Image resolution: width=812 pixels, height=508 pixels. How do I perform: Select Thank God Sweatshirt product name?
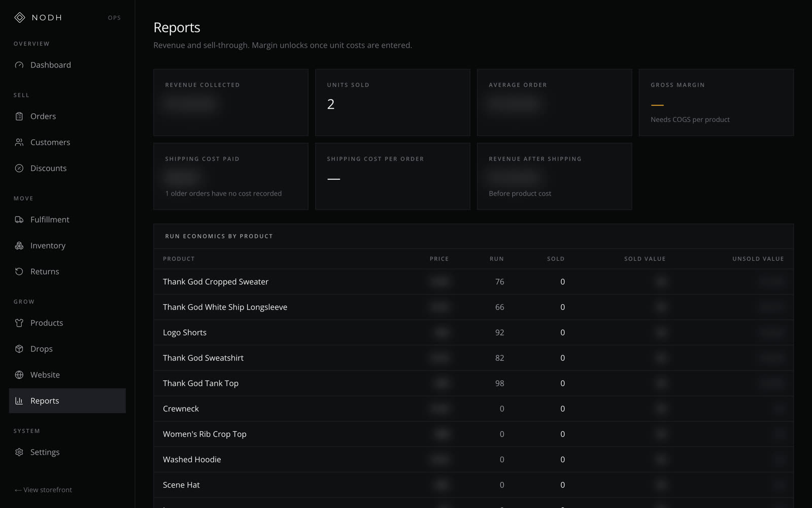pos(203,358)
